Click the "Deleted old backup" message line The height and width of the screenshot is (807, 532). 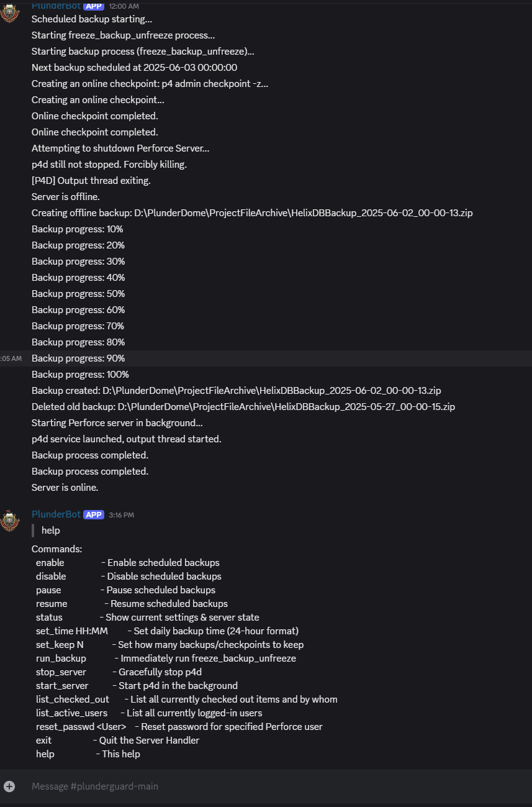coord(243,407)
